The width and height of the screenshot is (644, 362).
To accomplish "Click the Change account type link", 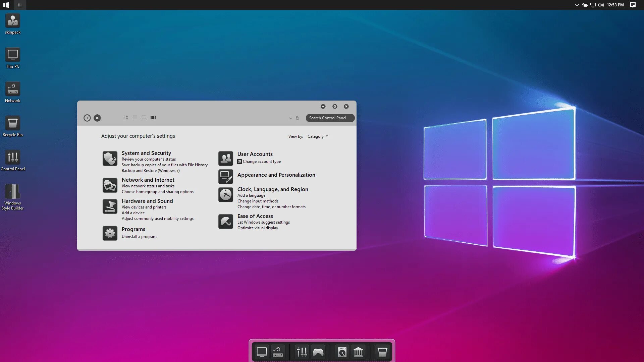I will (262, 162).
